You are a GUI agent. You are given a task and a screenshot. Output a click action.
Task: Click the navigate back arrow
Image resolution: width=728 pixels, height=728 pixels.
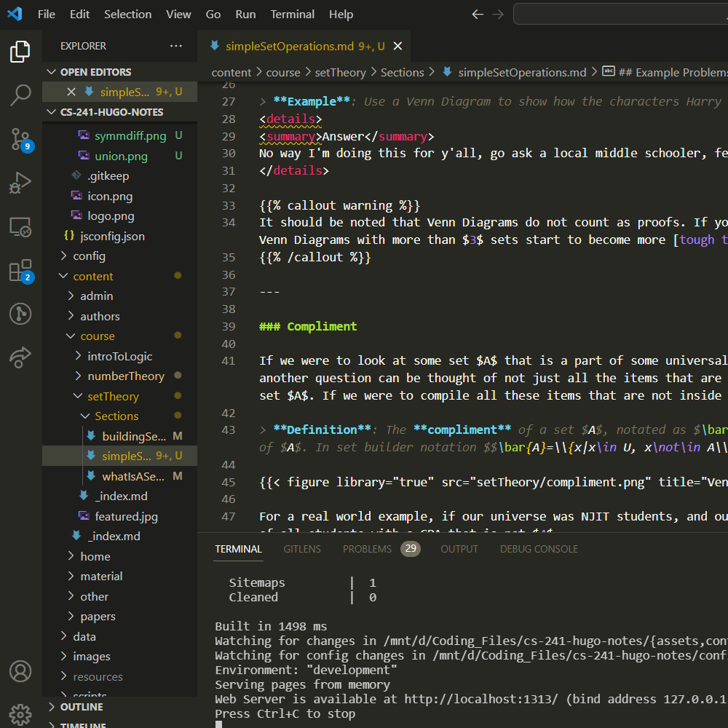point(477,14)
